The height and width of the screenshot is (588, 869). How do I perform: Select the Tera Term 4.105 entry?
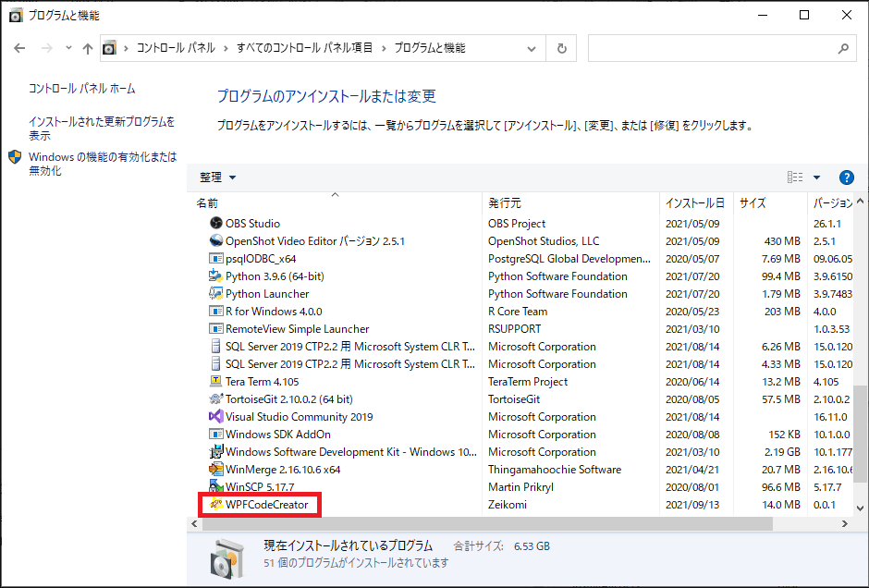[263, 381]
